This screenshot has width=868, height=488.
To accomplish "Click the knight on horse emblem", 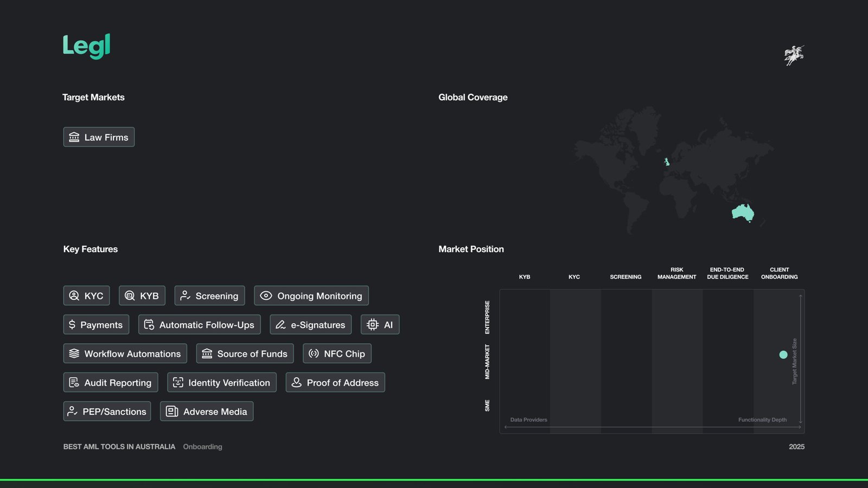I will (x=794, y=55).
